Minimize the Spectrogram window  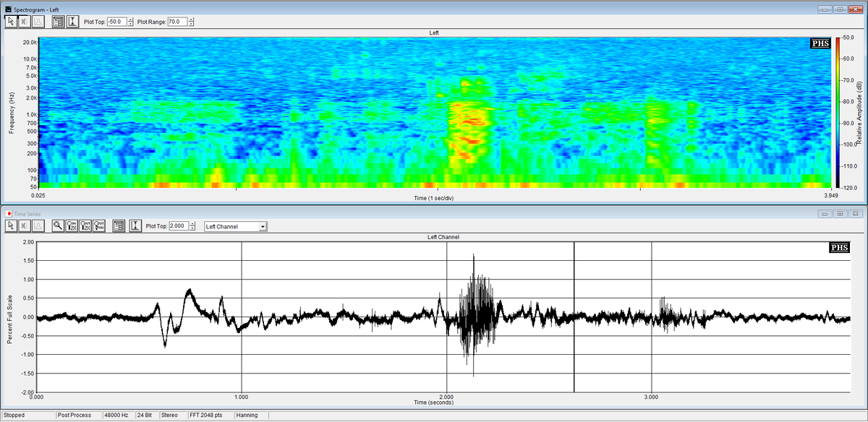826,9
